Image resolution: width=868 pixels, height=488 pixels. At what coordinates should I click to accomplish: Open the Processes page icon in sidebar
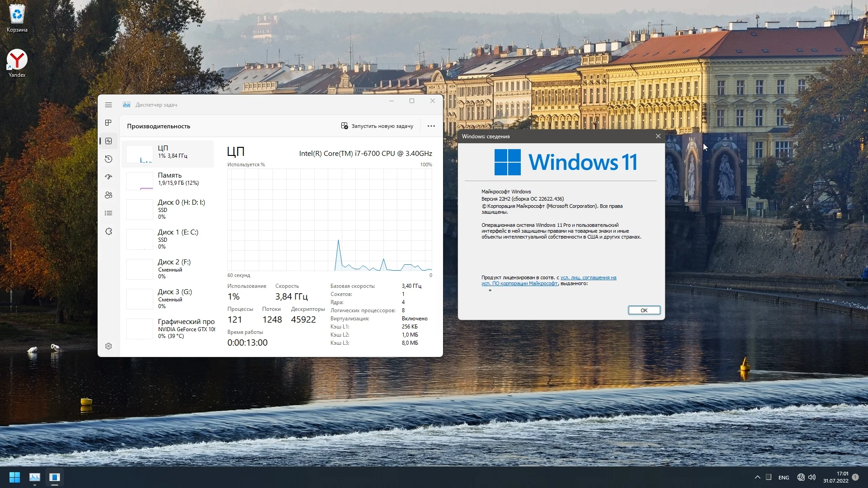pyautogui.click(x=108, y=123)
